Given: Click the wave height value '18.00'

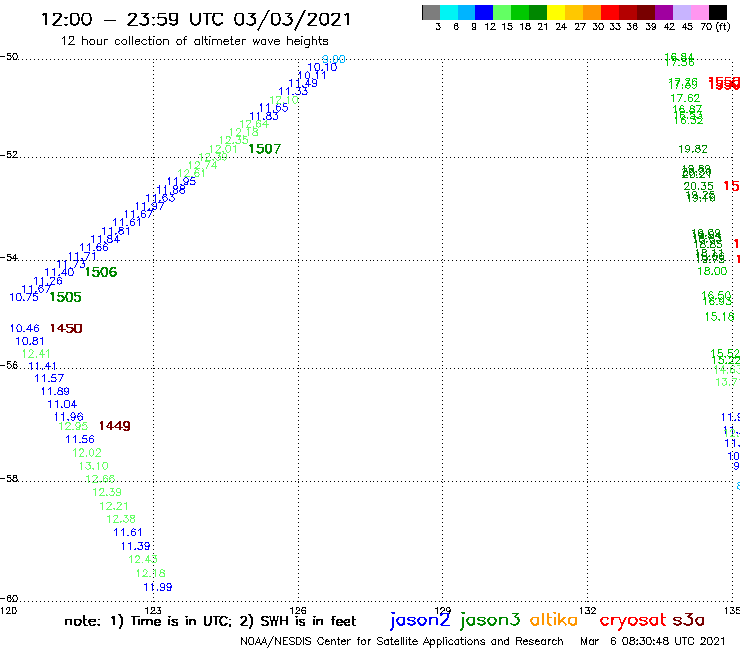Looking at the screenshot, I should (x=712, y=271).
